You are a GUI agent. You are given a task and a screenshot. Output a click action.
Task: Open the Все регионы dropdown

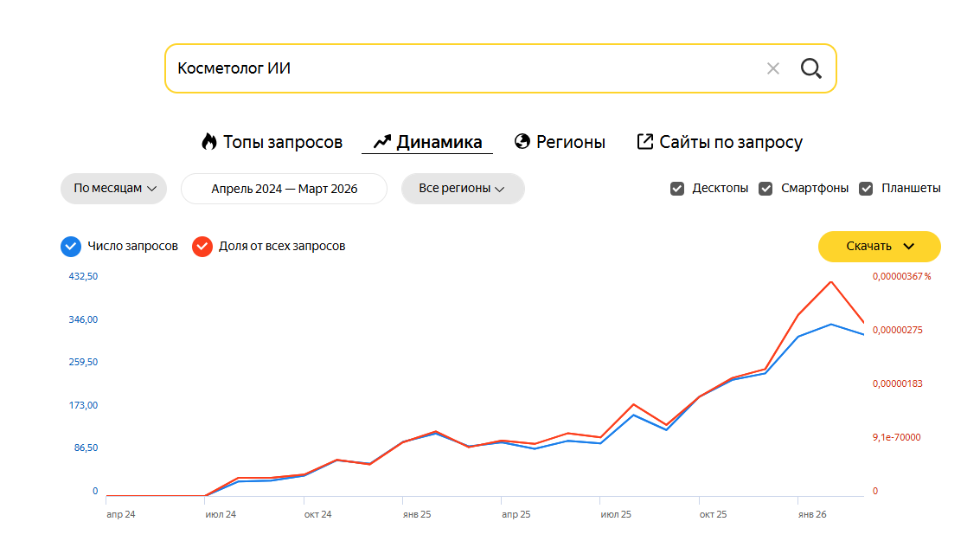[x=463, y=188]
